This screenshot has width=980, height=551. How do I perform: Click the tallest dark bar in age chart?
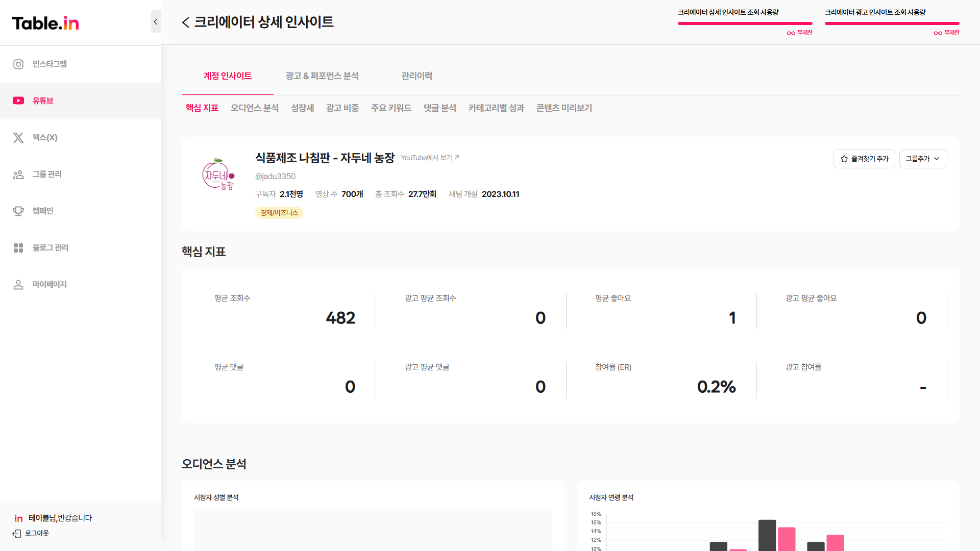pos(767,535)
